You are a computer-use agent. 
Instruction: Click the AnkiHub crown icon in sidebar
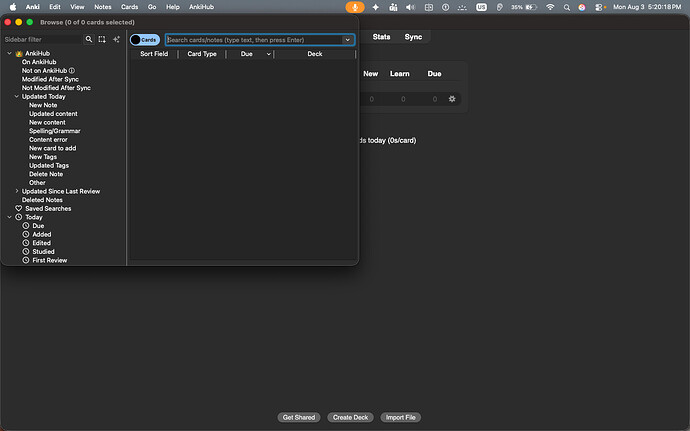point(19,53)
